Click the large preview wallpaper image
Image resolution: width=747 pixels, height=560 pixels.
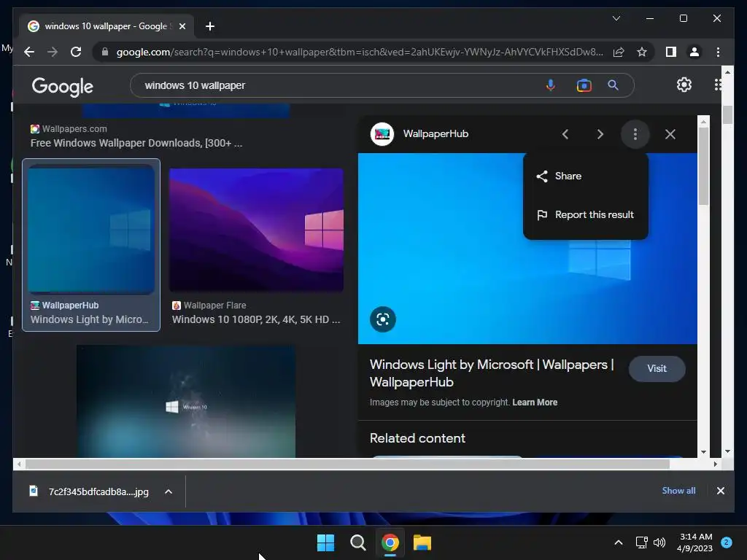tap(527, 248)
